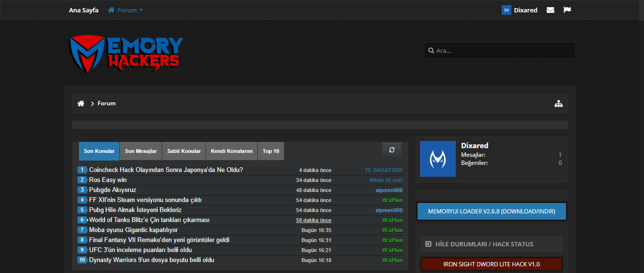Download MEMORYUI LOADER V2.6.8
The height and width of the screenshot is (273, 644).
click(x=491, y=211)
